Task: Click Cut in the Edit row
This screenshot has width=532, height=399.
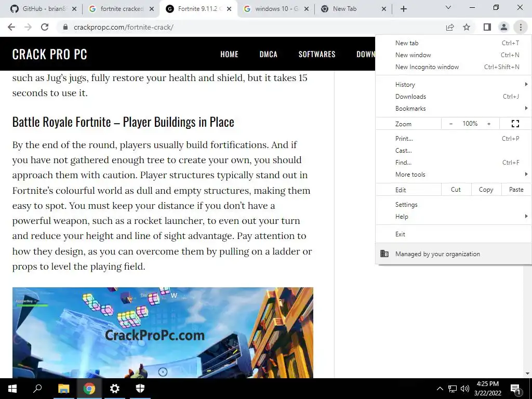Action: tap(456, 190)
